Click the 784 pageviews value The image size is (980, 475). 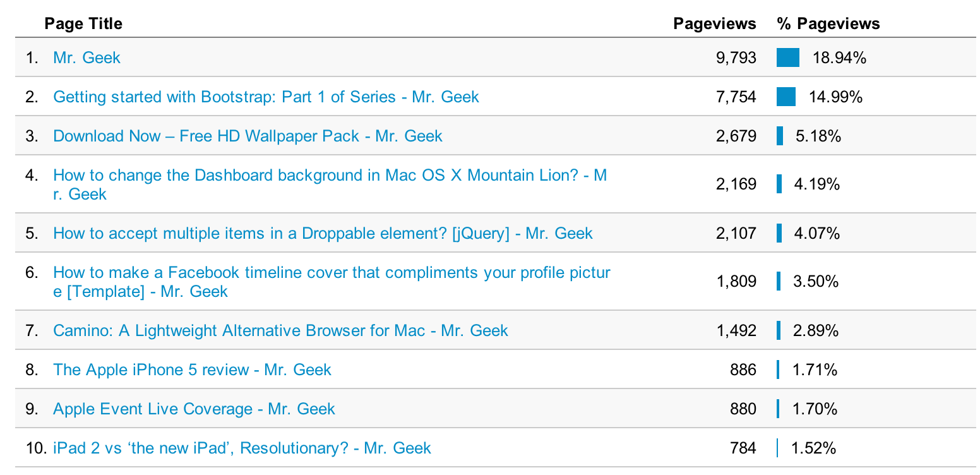(x=743, y=448)
